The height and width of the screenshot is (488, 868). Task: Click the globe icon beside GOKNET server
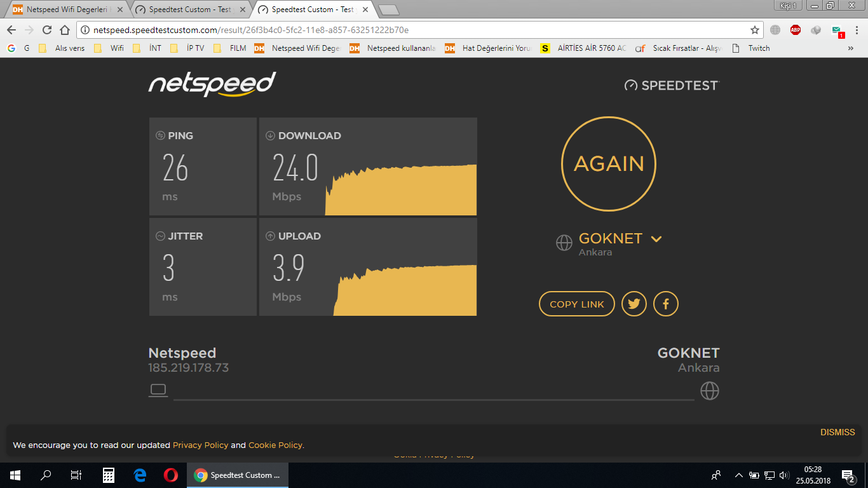[x=564, y=243]
